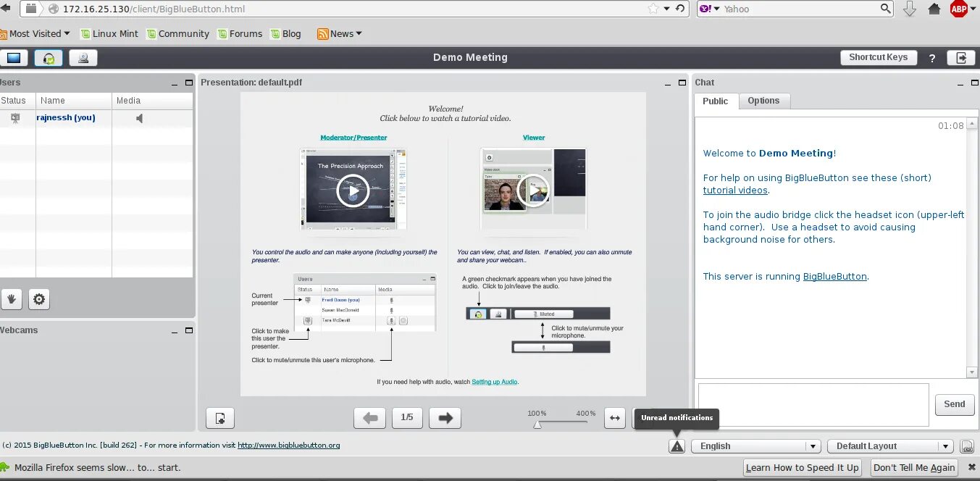Maximize the Webcams panel
Screen dimensions: 980x481
189,330
